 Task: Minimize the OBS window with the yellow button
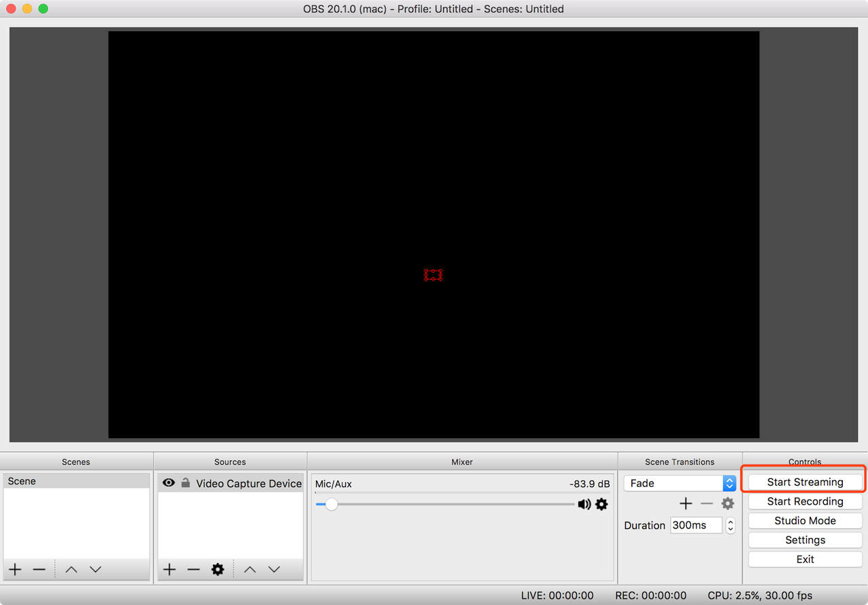(27, 9)
